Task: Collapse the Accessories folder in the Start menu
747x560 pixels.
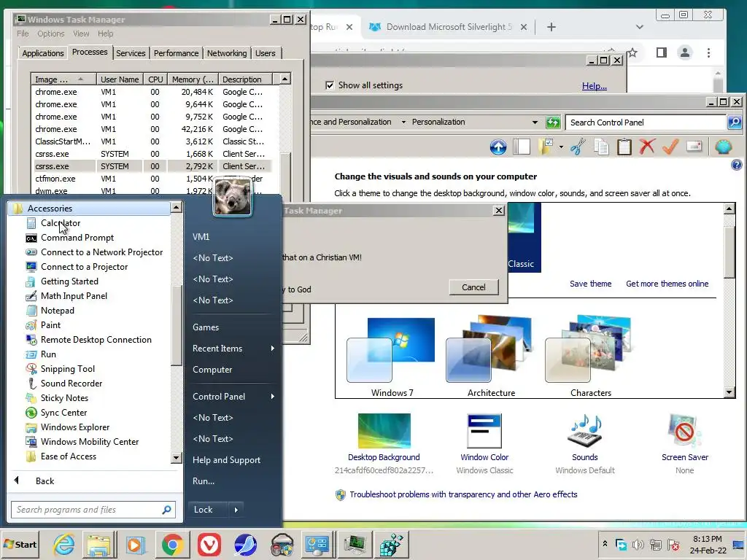Action: tap(89, 208)
